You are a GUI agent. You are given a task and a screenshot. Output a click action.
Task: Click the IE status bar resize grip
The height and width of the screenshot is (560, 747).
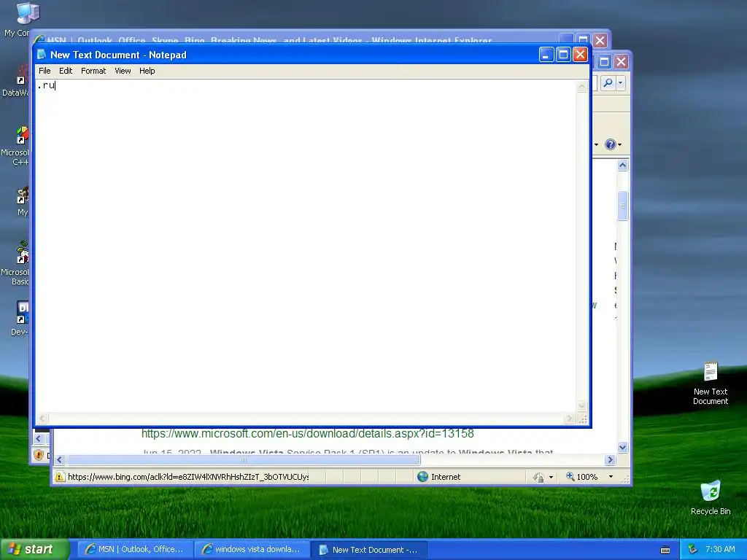[x=625, y=479]
